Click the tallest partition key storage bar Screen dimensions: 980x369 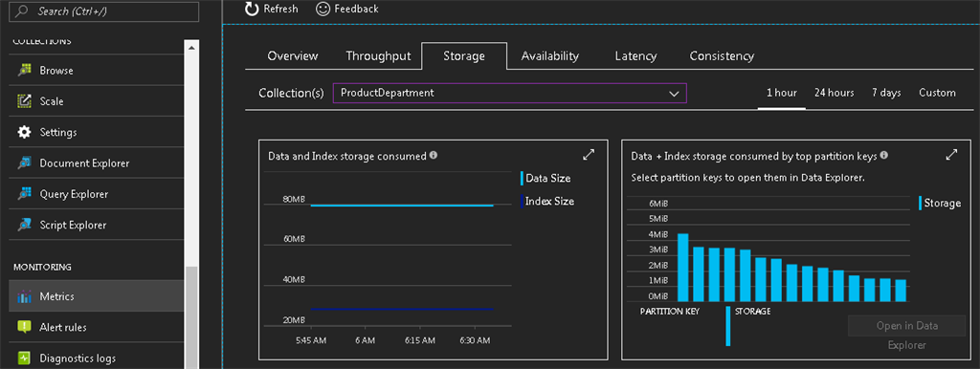(683, 268)
